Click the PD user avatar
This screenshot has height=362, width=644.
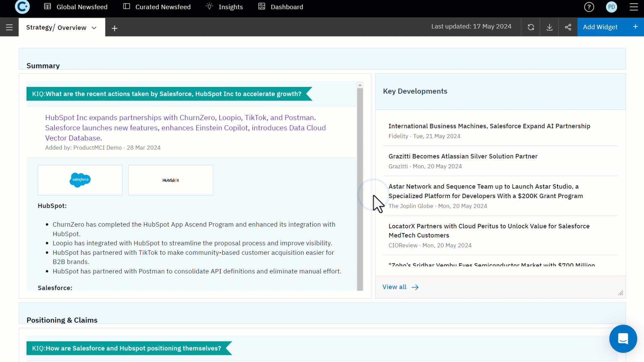611,7
